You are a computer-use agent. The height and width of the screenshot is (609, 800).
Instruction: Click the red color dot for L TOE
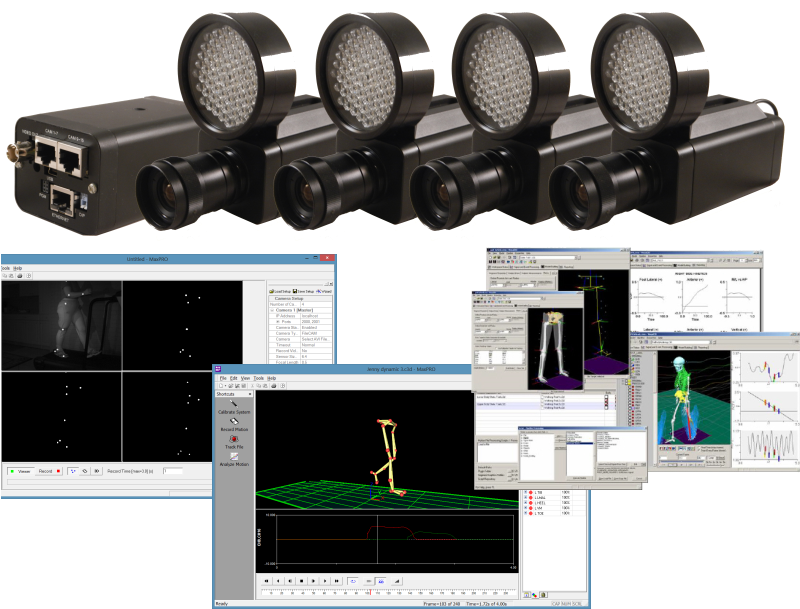point(531,513)
